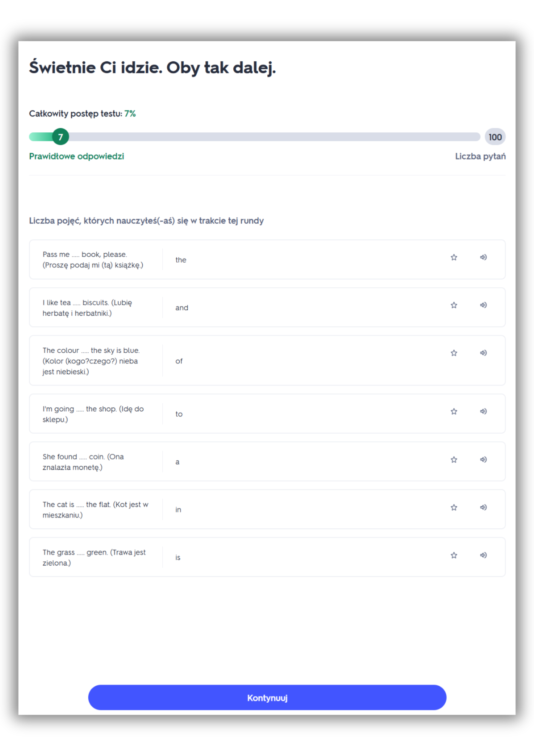Favorite the 'in' flat sentence

coord(454,507)
